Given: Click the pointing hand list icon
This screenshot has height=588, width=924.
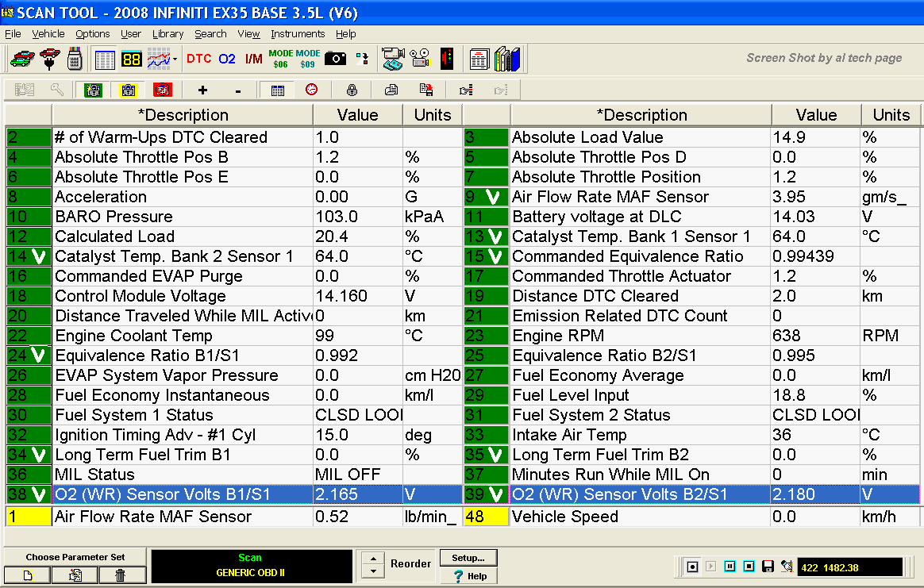Looking at the screenshot, I should tap(466, 90).
